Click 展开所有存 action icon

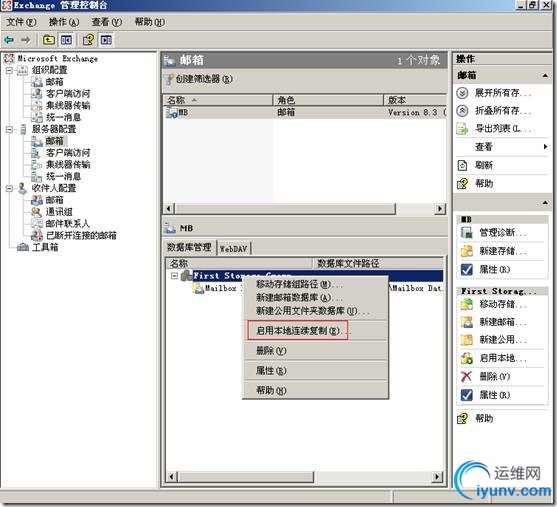click(x=462, y=93)
